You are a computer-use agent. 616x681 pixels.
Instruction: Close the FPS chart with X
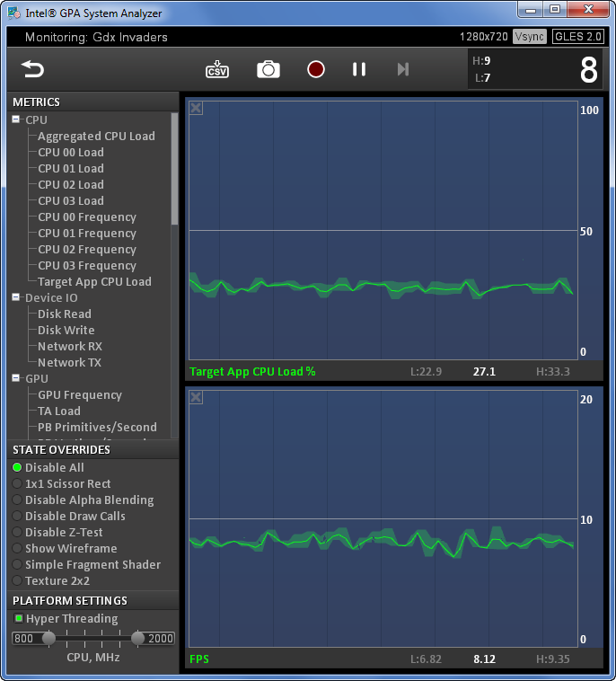click(x=196, y=397)
